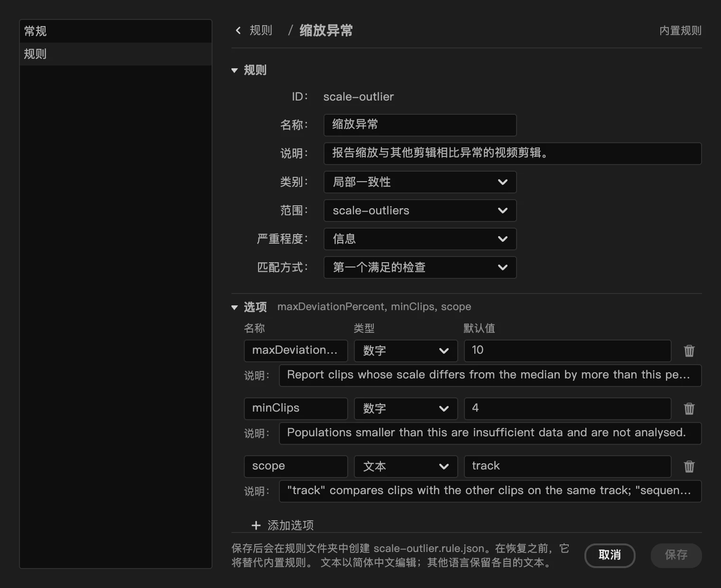Click the 内置规则 label
The image size is (721, 588).
coord(680,31)
